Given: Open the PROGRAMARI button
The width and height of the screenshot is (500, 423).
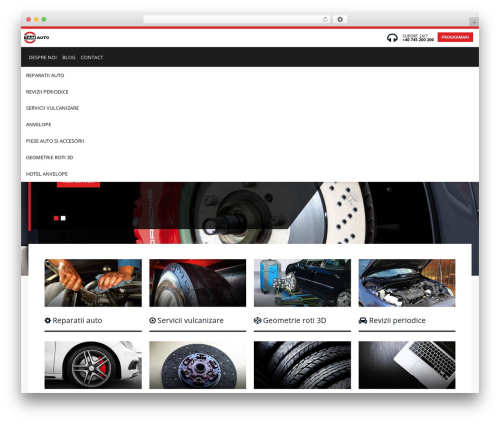Looking at the screenshot, I should tap(455, 37).
